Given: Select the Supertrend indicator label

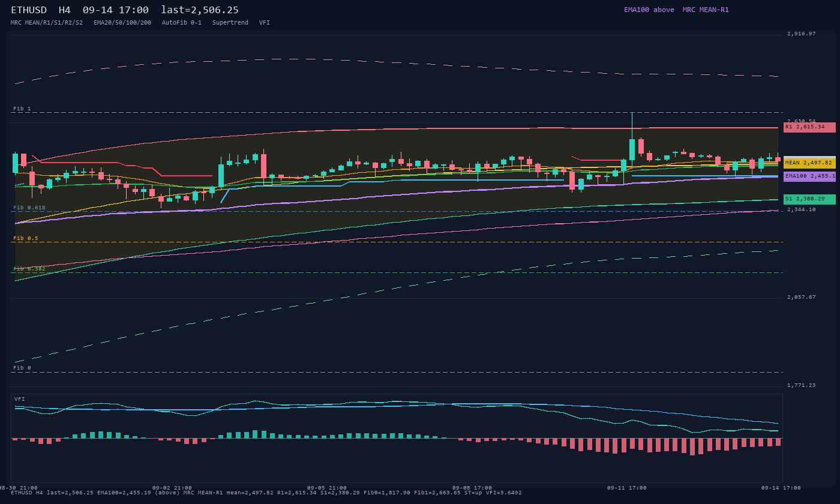Looking at the screenshot, I should (x=230, y=23).
